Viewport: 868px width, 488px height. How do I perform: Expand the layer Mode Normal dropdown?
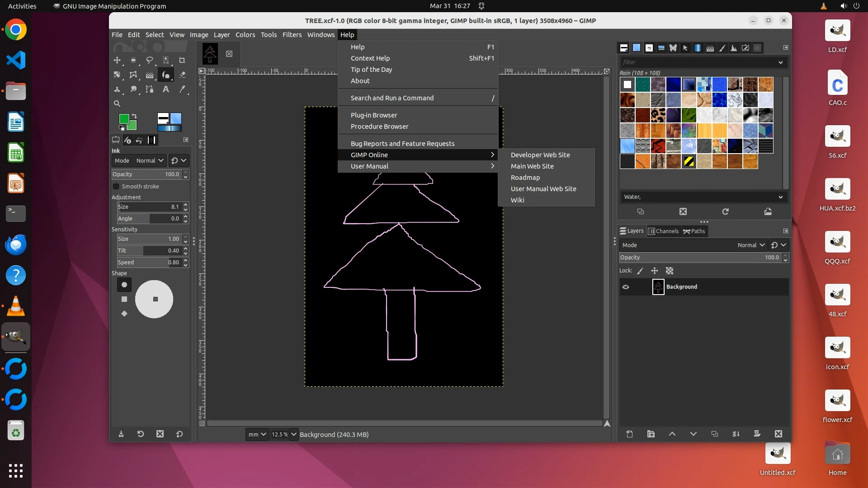click(x=751, y=245)
